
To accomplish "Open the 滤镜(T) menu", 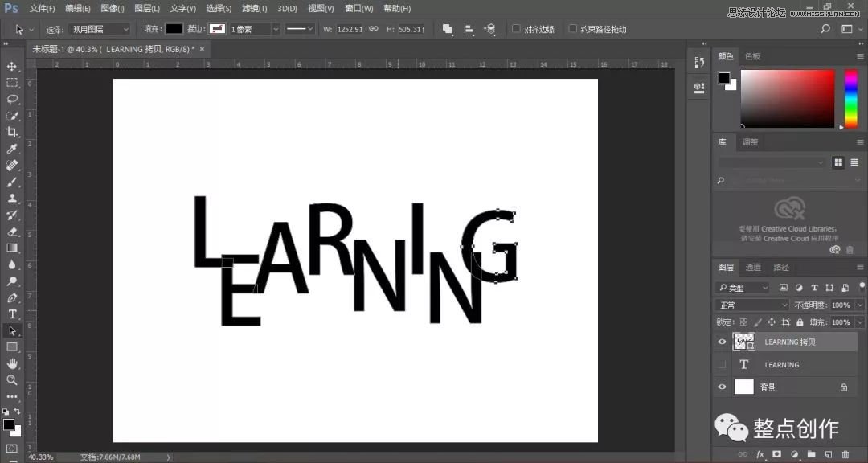I will point(254,8).
